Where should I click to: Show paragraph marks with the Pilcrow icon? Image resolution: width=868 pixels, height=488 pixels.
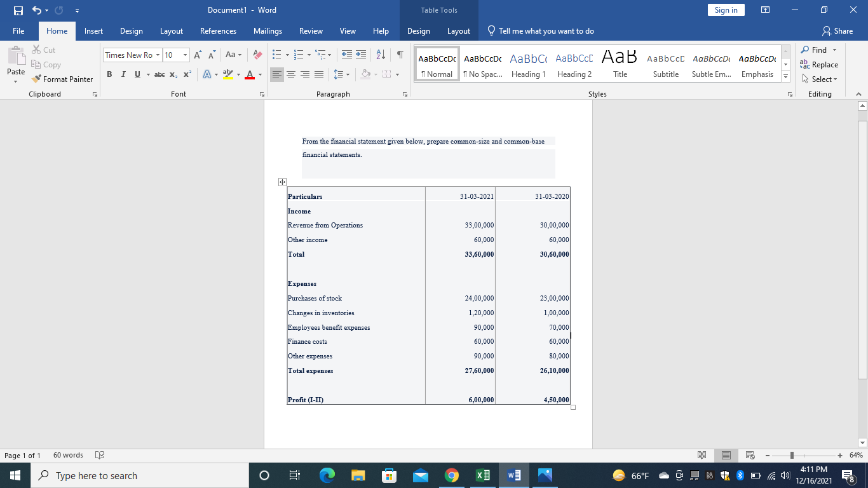(399, 54)
